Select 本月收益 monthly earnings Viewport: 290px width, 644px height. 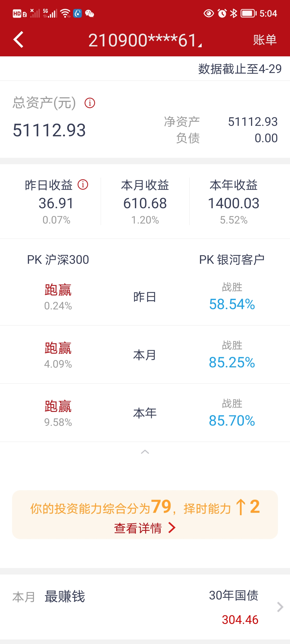(145, 202)
